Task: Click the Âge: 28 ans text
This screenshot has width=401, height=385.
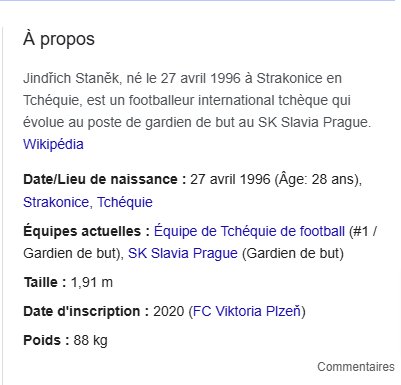Action: click(318, 179)
